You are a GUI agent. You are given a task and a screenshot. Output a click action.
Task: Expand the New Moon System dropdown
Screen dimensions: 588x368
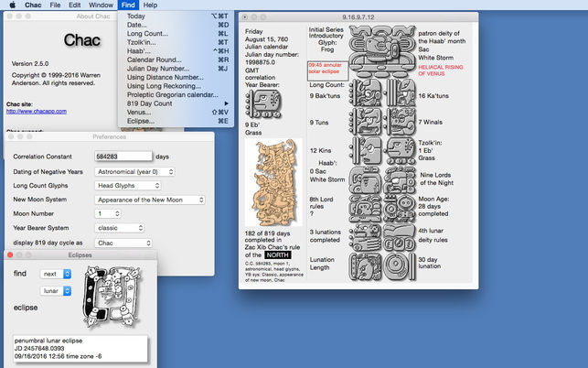[150, 200]
